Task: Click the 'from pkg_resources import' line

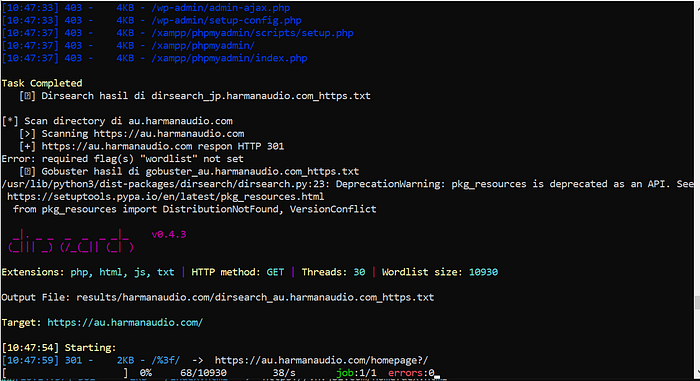Action: 195,209
